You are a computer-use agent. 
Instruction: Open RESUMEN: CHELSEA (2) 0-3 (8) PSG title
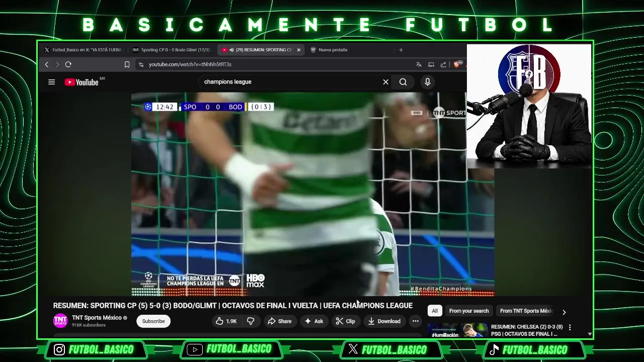pos(527,330)
